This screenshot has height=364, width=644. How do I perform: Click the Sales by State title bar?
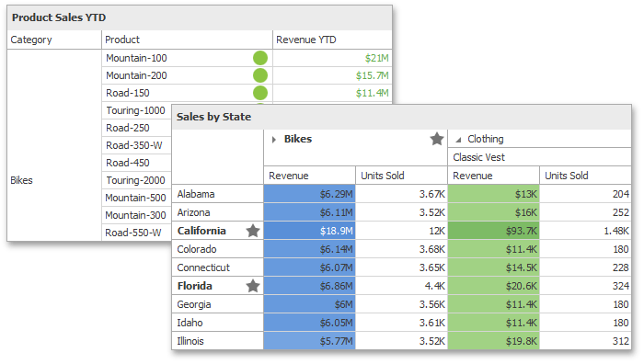coord(401,117)
